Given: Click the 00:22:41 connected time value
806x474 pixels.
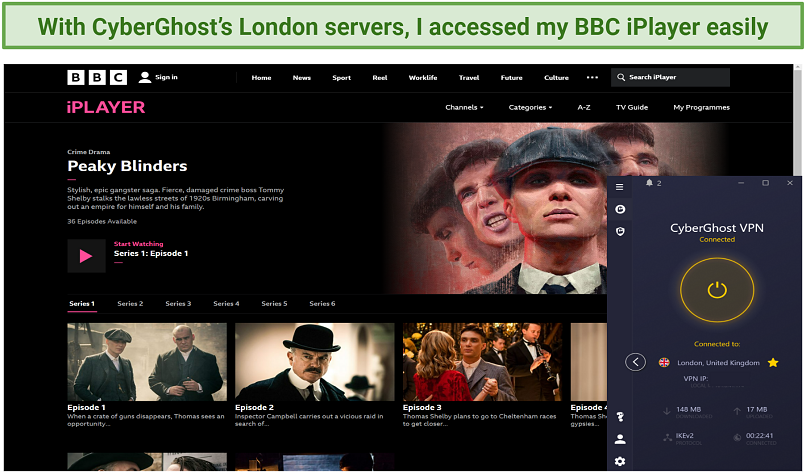Looking at the screenshot, I should coord(759,435).
